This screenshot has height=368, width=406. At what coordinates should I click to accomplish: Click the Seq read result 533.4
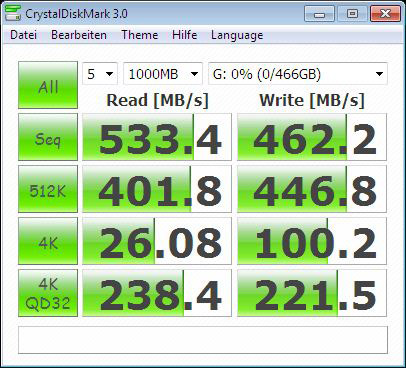point(157,137)
